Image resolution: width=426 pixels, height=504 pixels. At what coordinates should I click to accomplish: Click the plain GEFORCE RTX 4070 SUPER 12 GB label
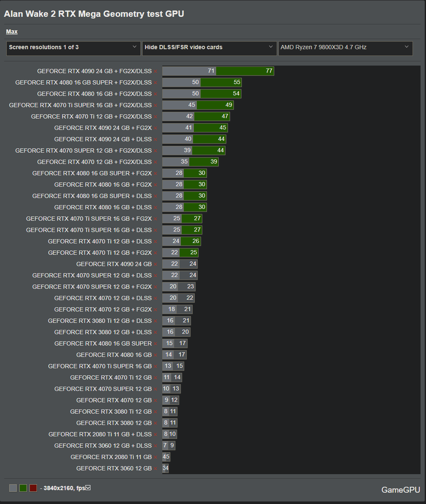coord(103,389)
